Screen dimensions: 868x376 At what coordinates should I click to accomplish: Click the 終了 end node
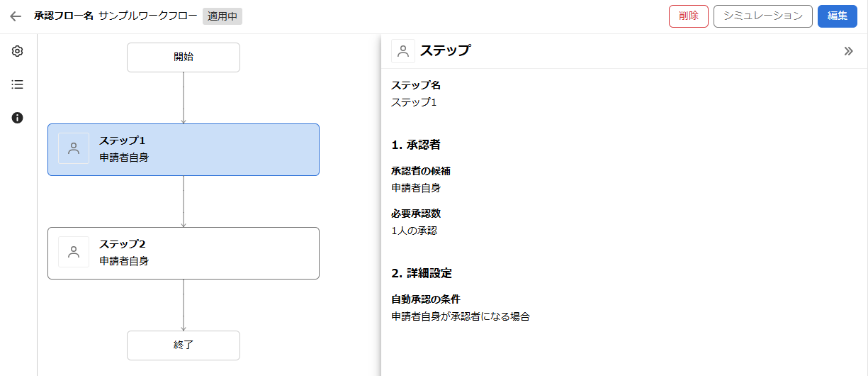(x=184, y=345)
